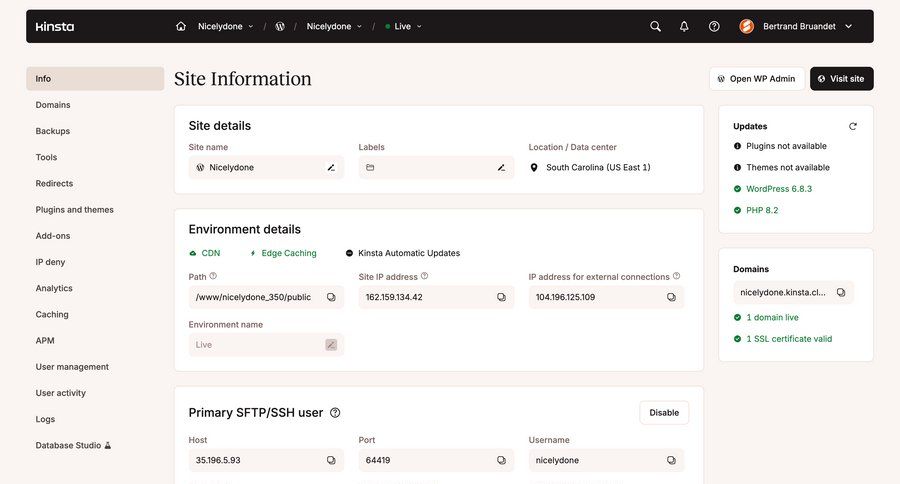Click the Environment name Live field

pyautogui.click(x=266, y=345)
